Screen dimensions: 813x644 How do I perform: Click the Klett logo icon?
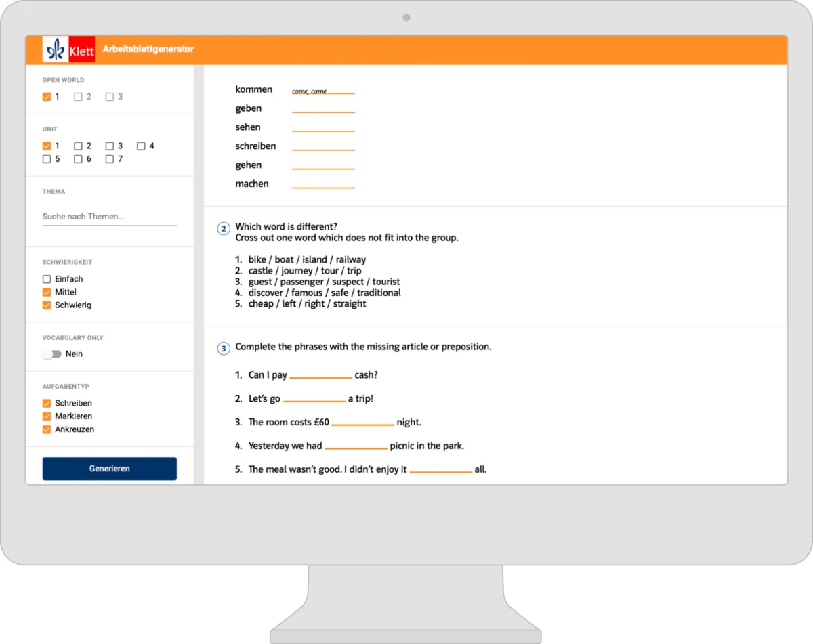[x=68, y=49]
